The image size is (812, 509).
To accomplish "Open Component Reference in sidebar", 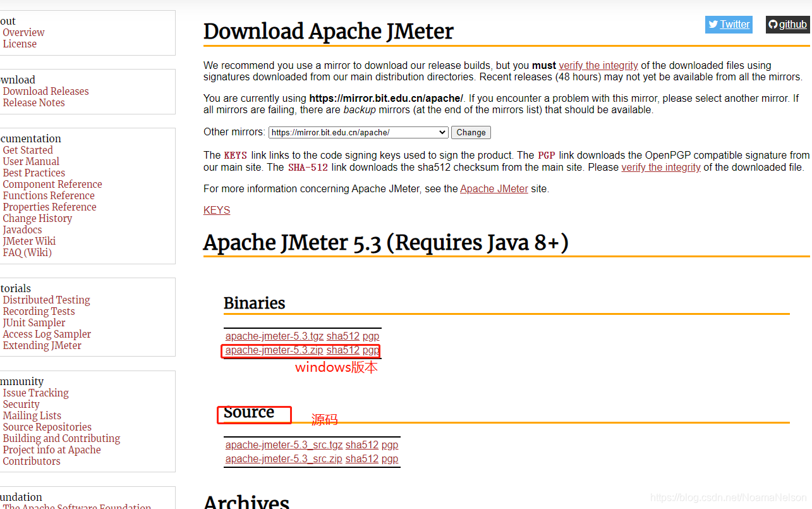I will click(x=52, y=184).
